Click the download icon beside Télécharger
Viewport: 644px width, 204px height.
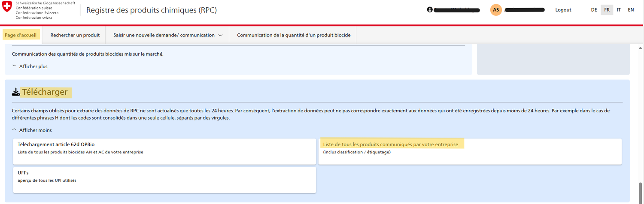(x=16, y=92)
